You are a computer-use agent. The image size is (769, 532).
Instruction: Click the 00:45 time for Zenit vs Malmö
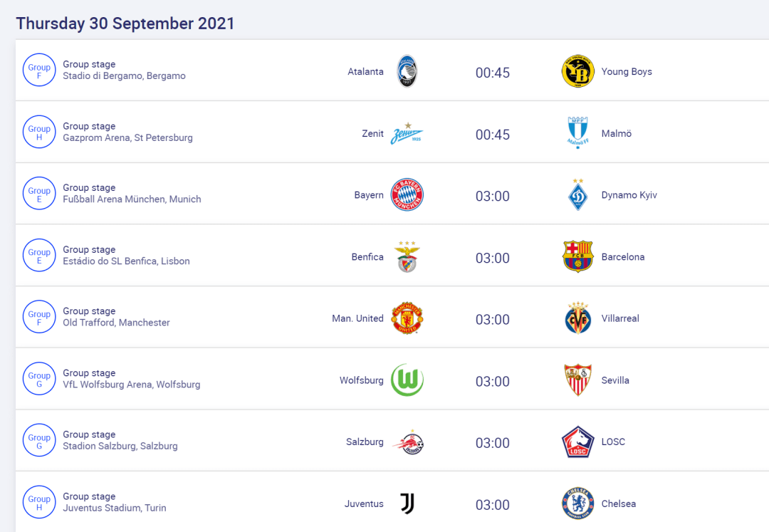pos(493,135)
